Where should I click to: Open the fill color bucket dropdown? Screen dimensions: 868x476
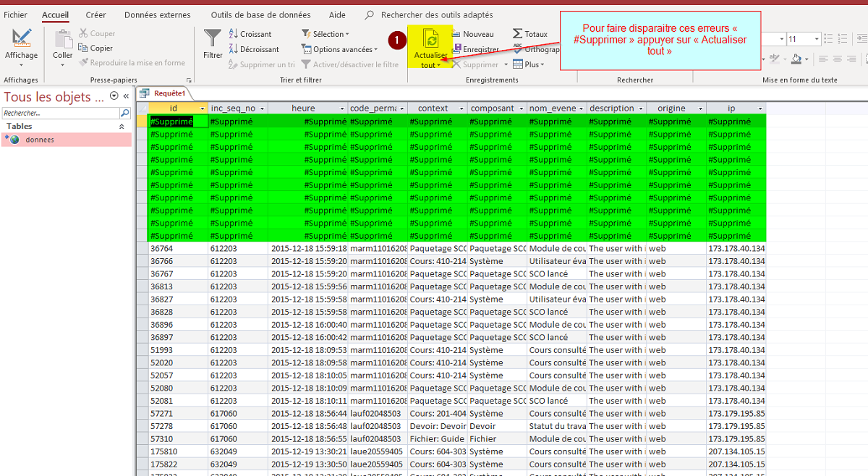807,59
